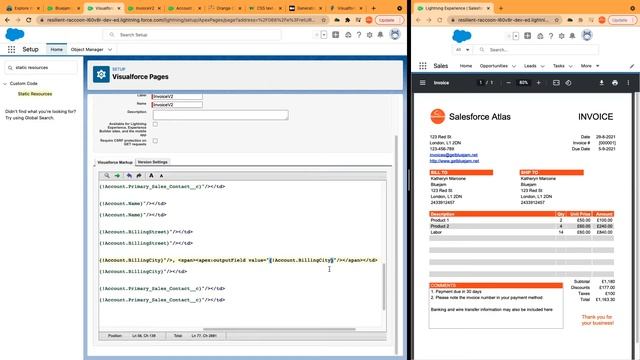Viewport: 640px width, 360px height.
Task: Click the Label field containing InvoiceV2
Action: click(x=177, y=97)
